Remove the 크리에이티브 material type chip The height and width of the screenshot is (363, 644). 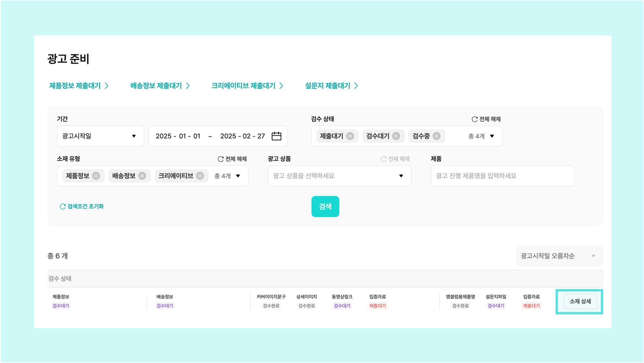(x=200, y=176)
